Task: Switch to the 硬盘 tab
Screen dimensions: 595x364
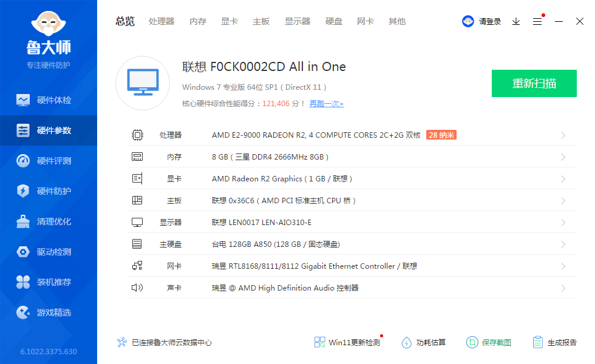Action: tap(334, 21)
